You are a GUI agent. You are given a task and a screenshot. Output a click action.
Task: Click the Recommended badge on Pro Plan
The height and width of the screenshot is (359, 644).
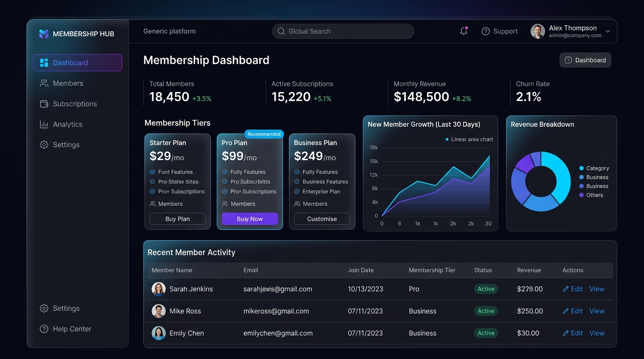pyautogui.click(x=264, y=134)
